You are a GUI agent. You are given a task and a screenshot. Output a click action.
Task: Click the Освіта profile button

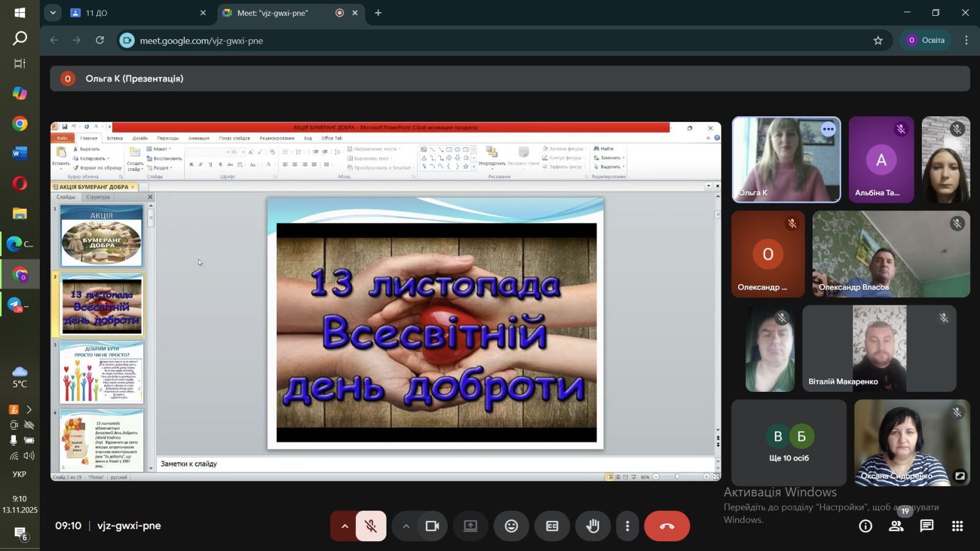tap(925, 40)
